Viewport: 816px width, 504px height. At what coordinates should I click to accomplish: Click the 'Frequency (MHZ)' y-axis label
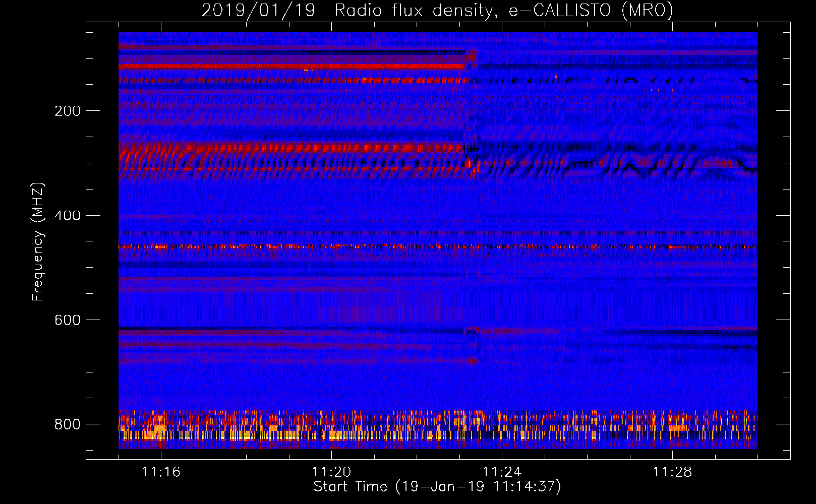pos(38,242)
